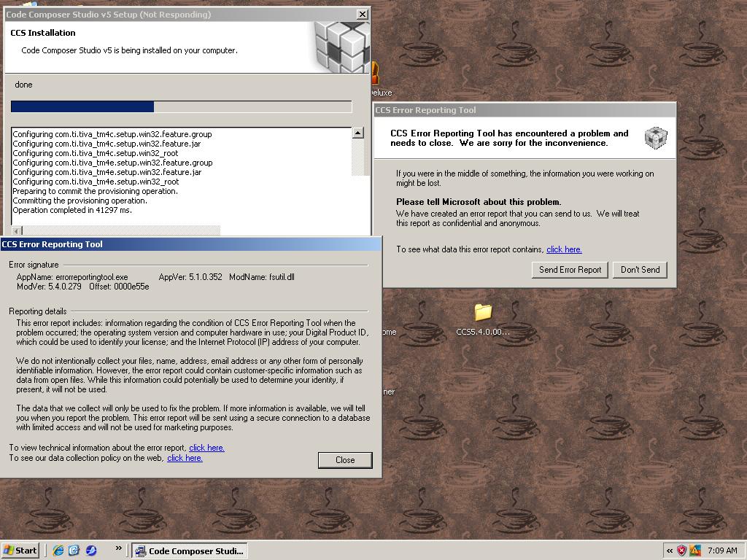Click the CCS installer cube graphic
This screenshot has width=747, height=560.
(x=341, y=47)
